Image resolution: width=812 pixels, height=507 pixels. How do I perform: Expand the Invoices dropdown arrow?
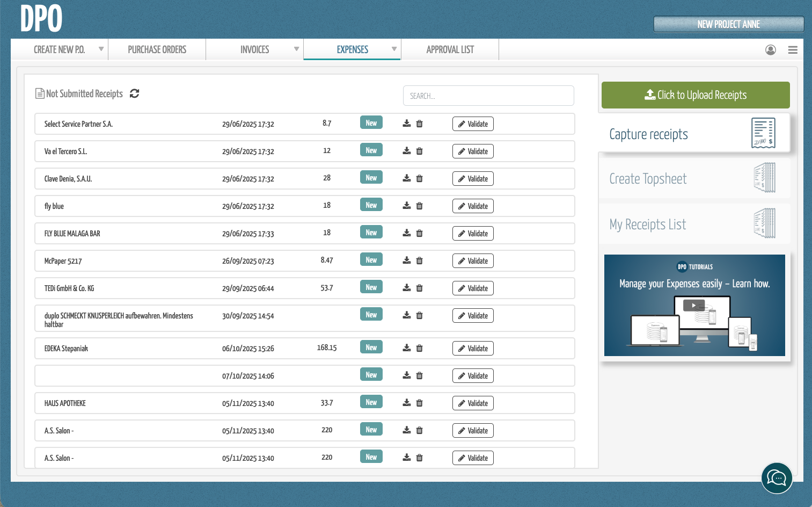(x=296, y=49)
